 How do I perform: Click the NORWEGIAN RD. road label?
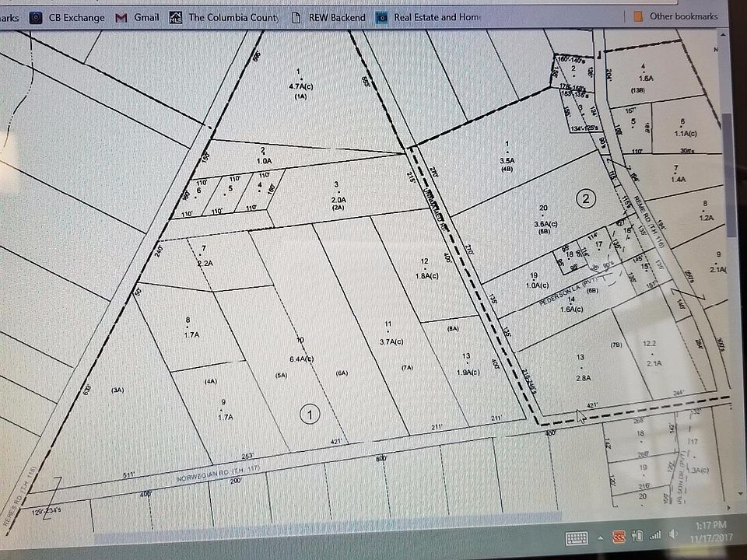click(x=219, y=474)
